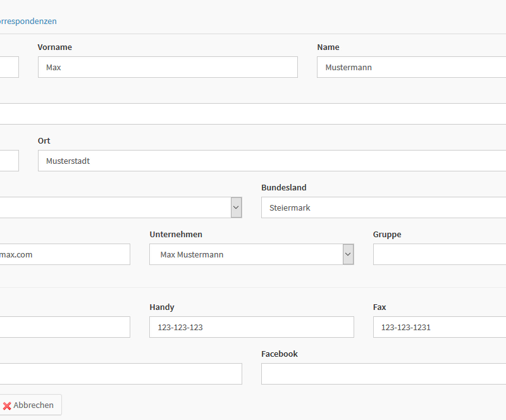Click the Vorname label text
Viewport: 506px width, 420px height.
click(54, 47)
